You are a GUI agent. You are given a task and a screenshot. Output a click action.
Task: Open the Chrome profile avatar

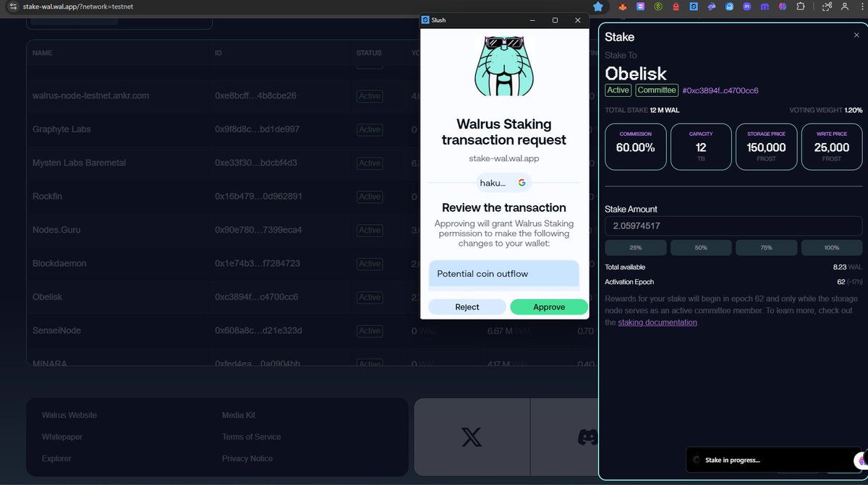point(846,7)
